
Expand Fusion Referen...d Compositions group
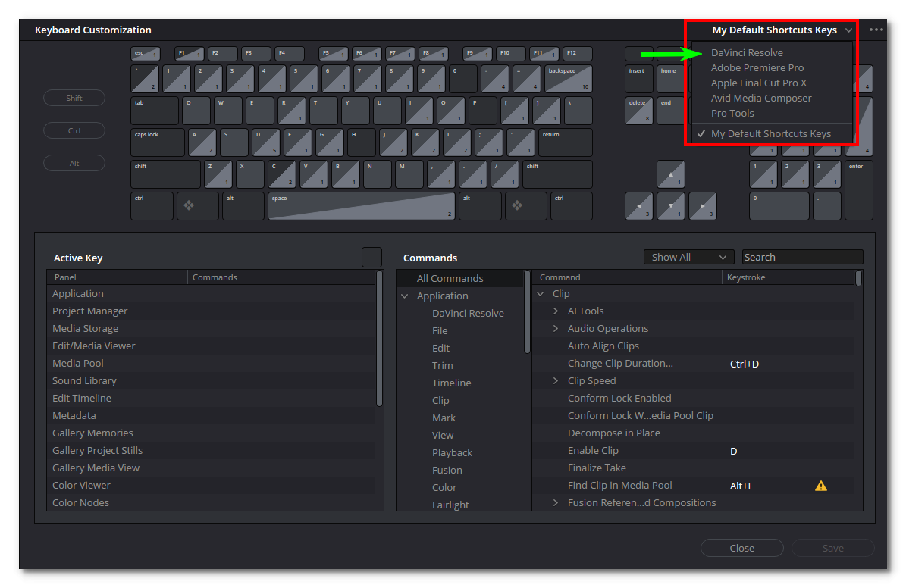pyautogui.click(x=555, y=502)
